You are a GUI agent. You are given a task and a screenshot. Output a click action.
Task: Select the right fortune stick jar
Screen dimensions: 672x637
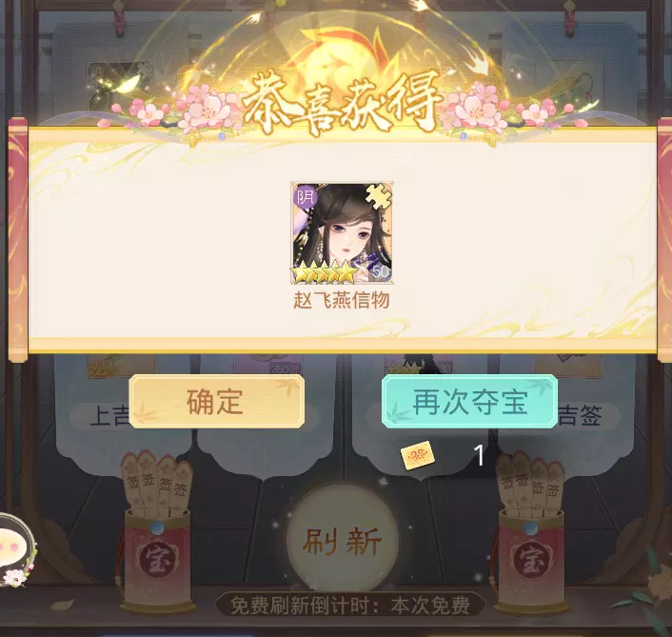[x=531, y=531]
